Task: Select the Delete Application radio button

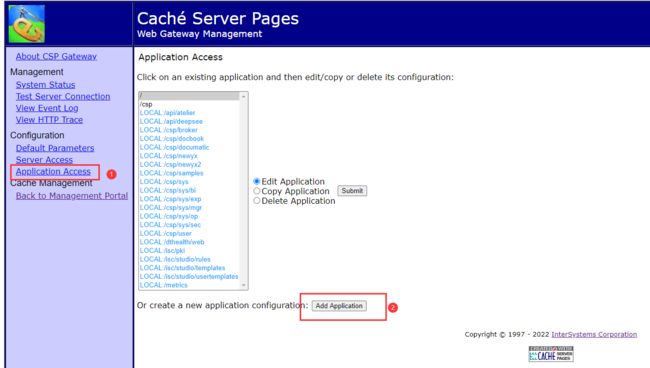Action: coord(257,201)
